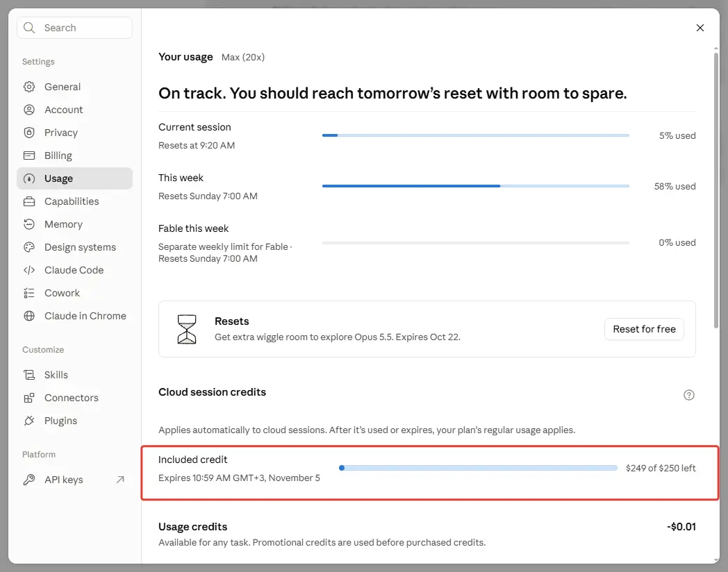Click the "Max (20x)" plan label
The image size is (728, 572).
coord(243,57)
